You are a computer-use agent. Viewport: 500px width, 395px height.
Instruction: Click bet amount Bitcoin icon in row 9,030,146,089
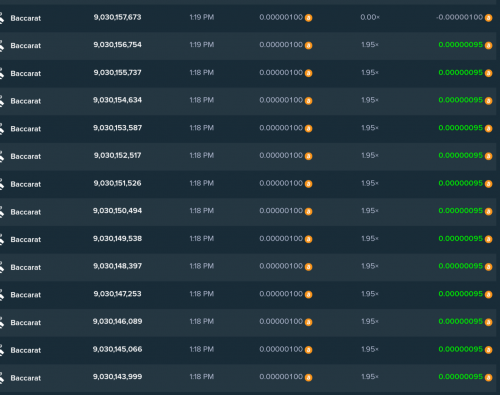click(309, 322)
